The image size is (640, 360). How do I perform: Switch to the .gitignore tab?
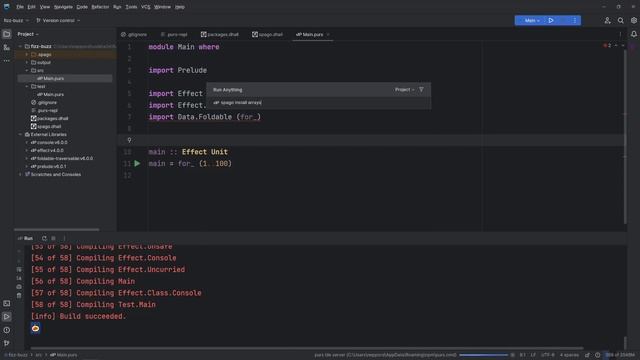pos(134,34)
